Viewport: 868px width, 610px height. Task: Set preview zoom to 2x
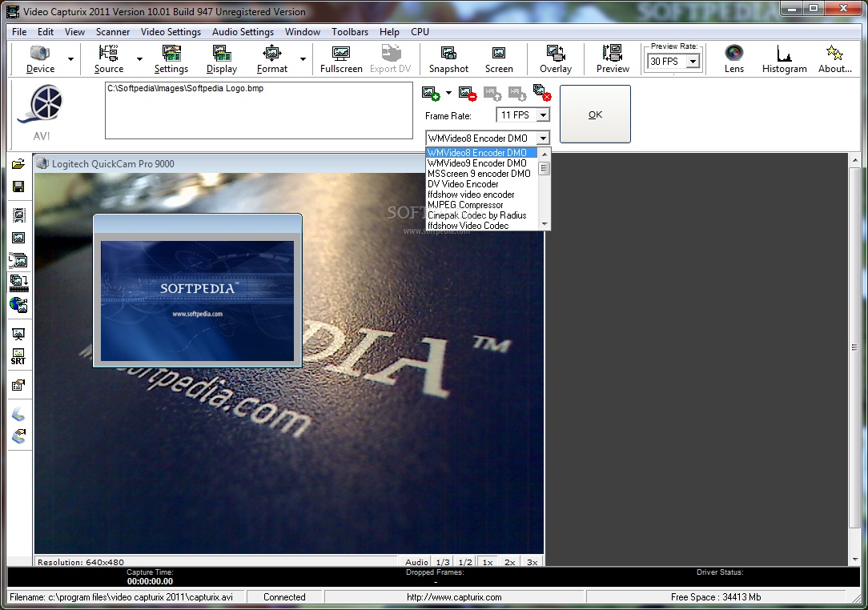pyautogui.click(x=510, y=562)
